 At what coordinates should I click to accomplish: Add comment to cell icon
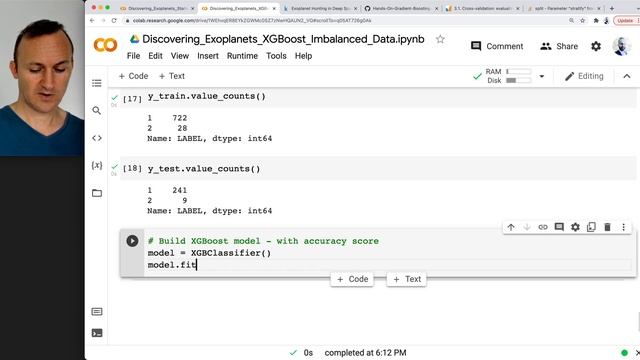pos(559,227)
